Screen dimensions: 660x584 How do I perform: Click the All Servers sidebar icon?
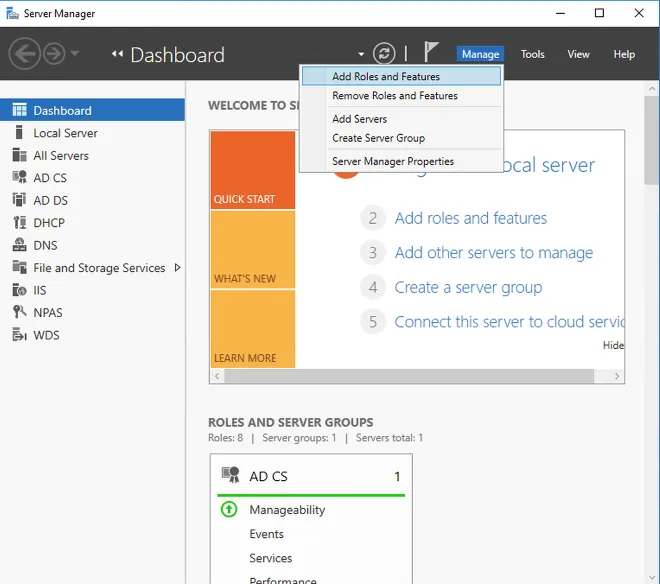19,155
